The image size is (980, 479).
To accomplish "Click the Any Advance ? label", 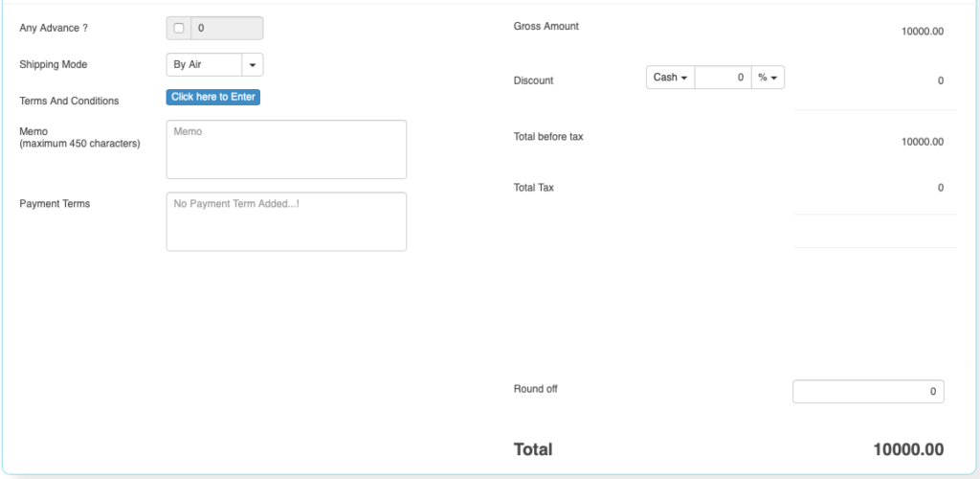I will point(54,28).
